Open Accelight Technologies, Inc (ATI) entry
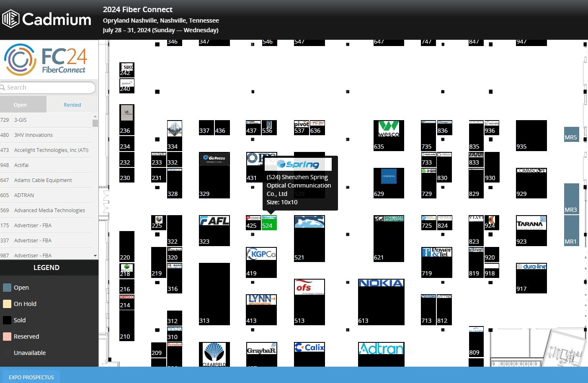The height and width of the screenshot is (383, 588). [46, 150]
